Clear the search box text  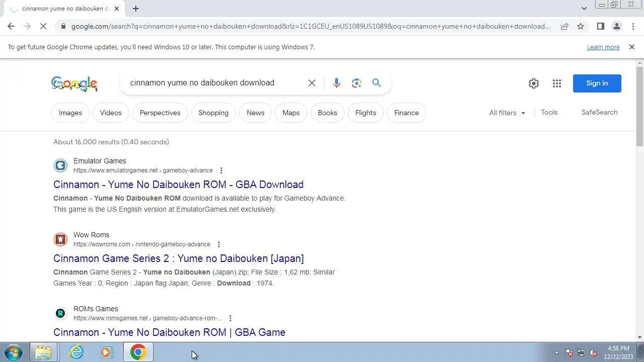[312, 83]
